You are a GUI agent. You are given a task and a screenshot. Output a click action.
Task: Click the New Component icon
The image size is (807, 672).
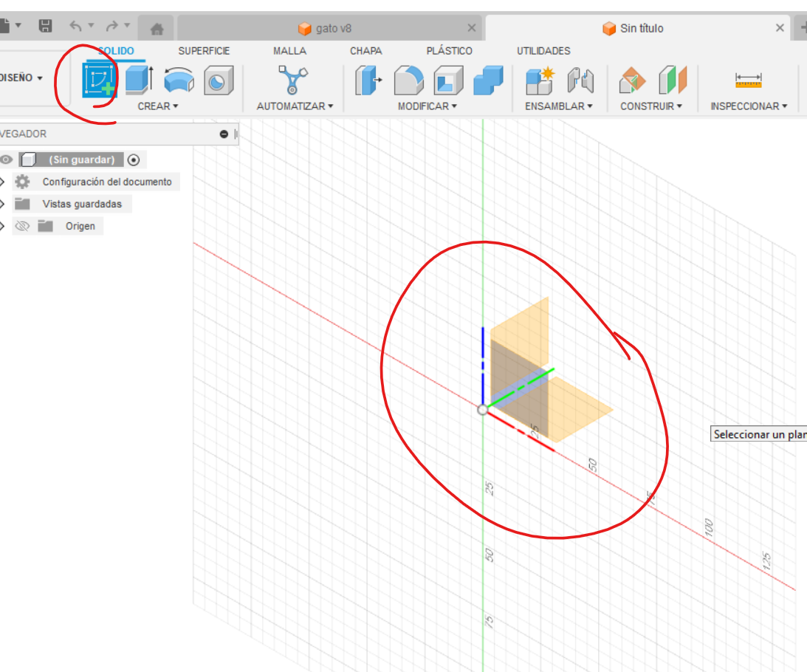tap(540, 80)
